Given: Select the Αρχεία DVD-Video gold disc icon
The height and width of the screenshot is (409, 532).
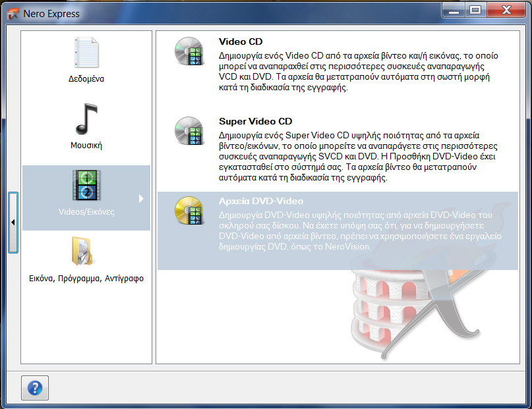Looking at the screenshot, I should pyautogui.click(x=189, y=211).
